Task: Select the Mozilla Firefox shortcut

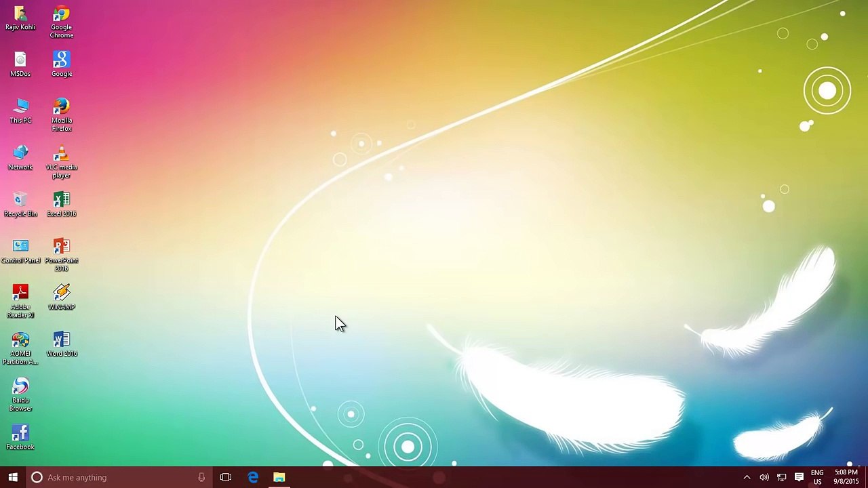Action: click(61, 115)
